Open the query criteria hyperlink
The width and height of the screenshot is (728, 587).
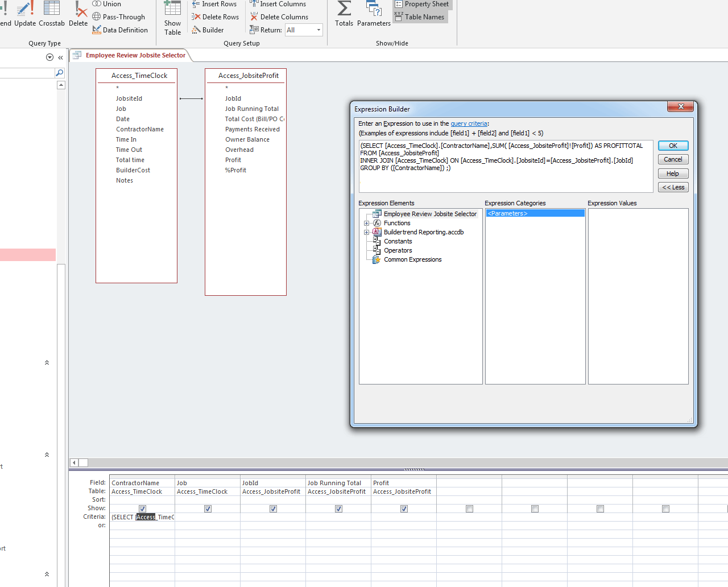click(469, 123)
